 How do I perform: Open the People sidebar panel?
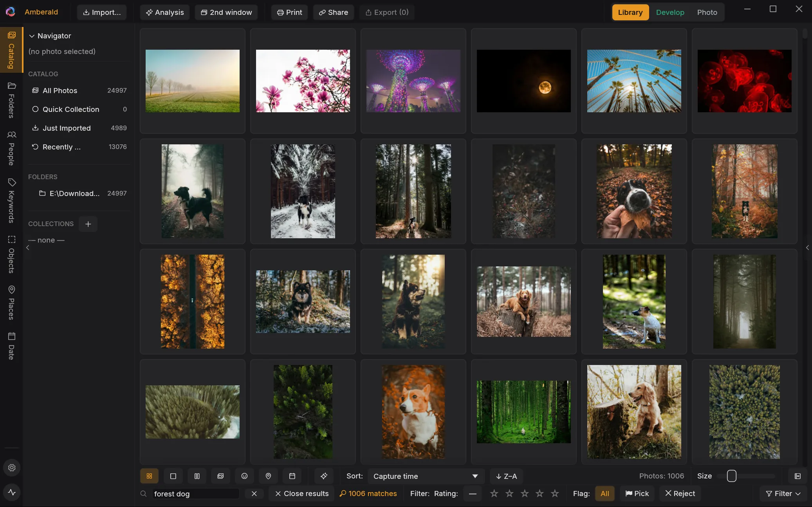(12, 148)
